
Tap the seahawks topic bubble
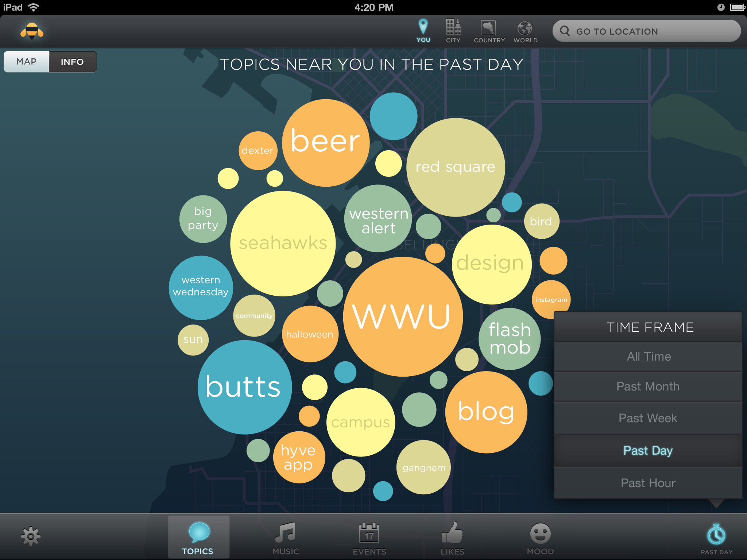283,244
